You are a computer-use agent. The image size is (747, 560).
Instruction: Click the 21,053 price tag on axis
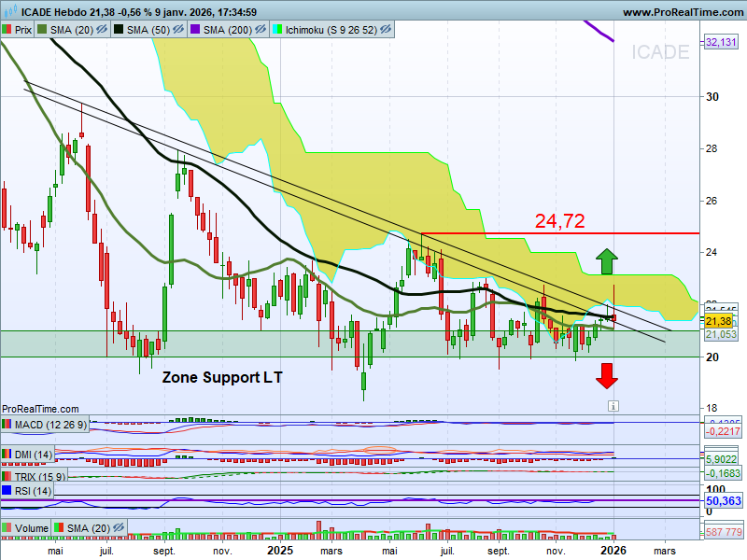coord(721,334)
